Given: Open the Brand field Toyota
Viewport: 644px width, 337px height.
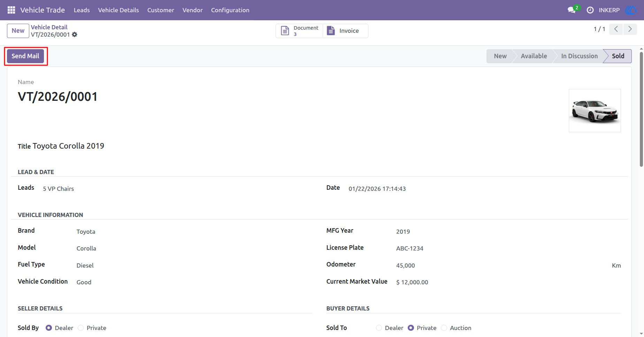Looking at the screenshot, I should tap(86, 232).
